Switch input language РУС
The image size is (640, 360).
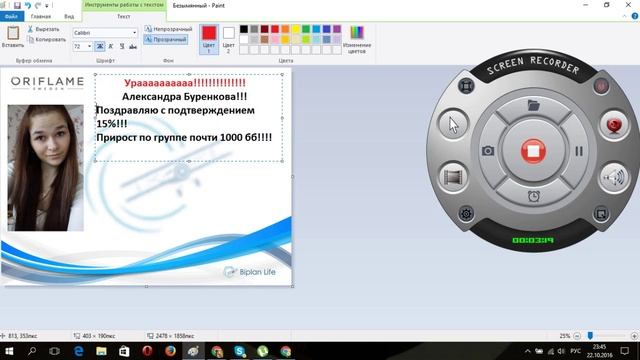576,351
